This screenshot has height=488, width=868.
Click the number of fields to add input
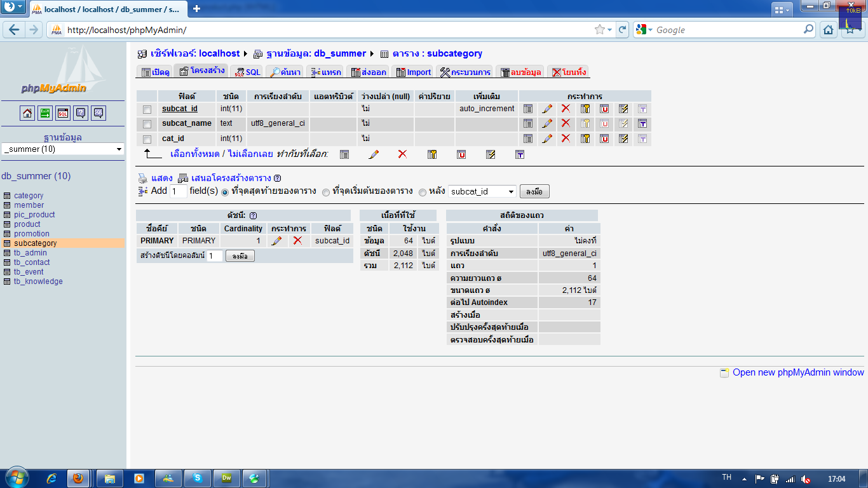pos(178,191)
